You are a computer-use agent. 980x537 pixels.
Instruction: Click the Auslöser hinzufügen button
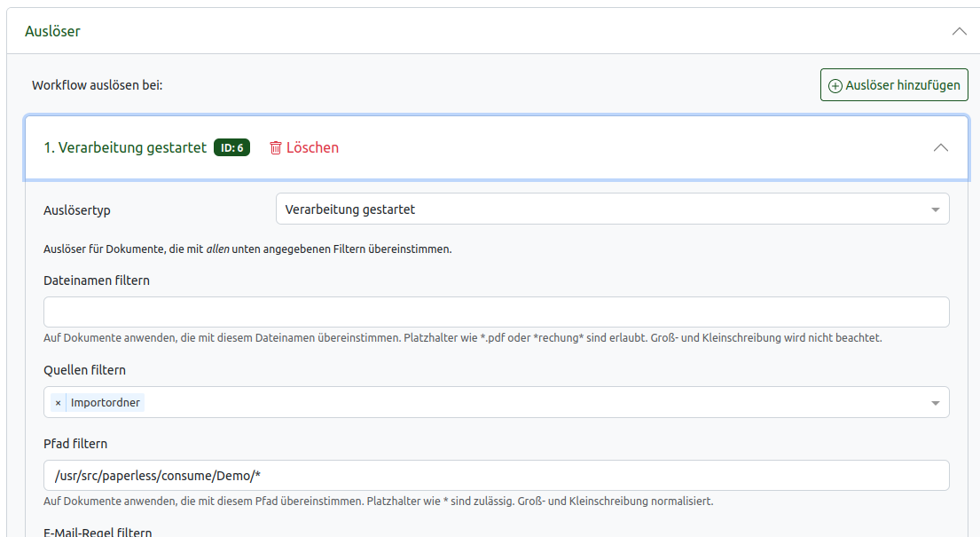(x=894, y=84)
